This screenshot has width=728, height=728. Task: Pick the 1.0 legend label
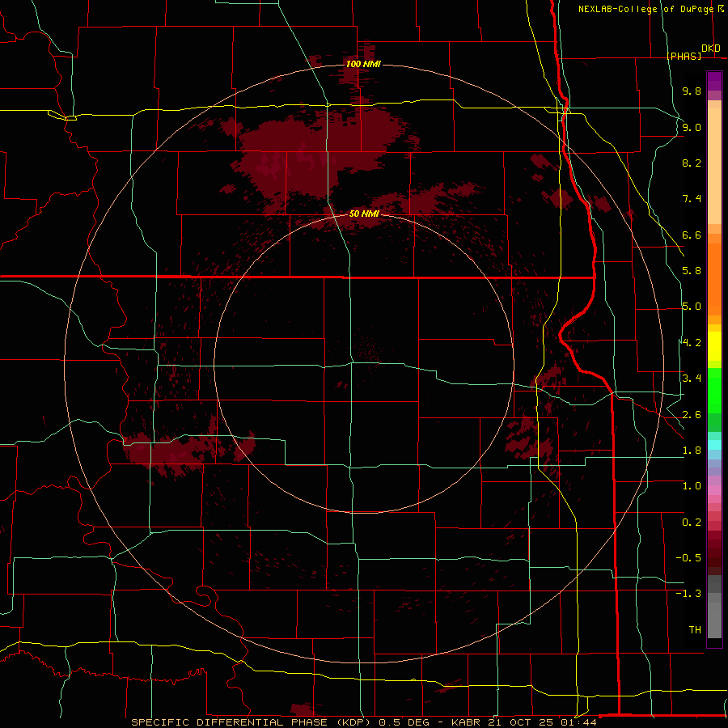pyautogui.click(x=692, y=486)
